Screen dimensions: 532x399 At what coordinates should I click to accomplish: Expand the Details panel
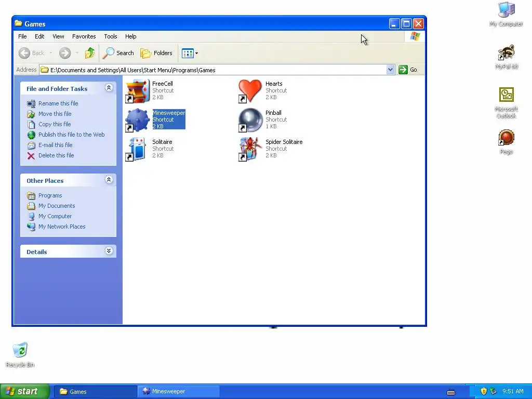tap(109, 251)
